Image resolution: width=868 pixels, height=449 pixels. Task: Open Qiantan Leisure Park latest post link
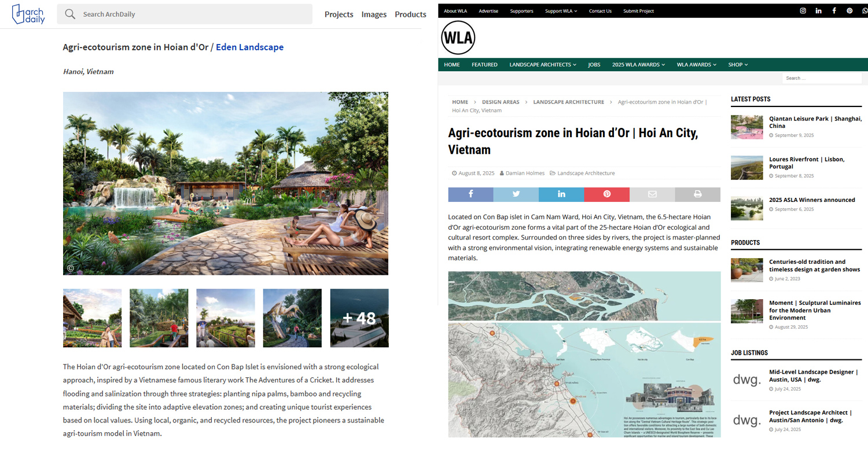(x=815, y=122)
